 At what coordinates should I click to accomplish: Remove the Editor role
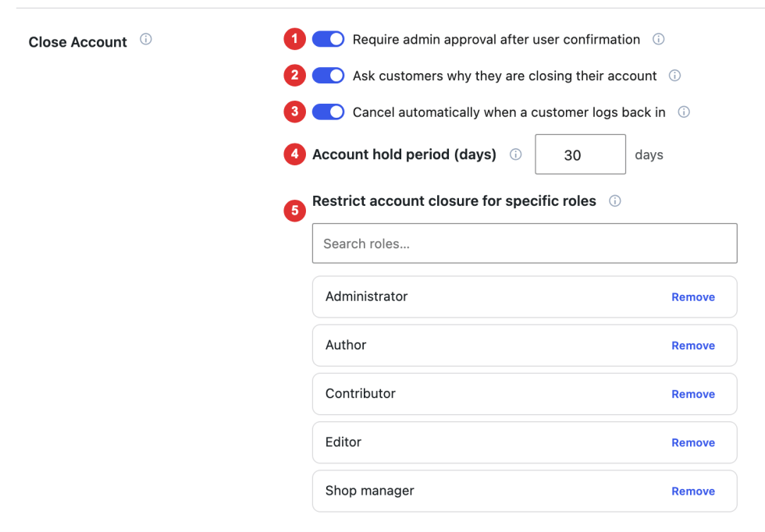pyautogui.click(x=693, y=442)
